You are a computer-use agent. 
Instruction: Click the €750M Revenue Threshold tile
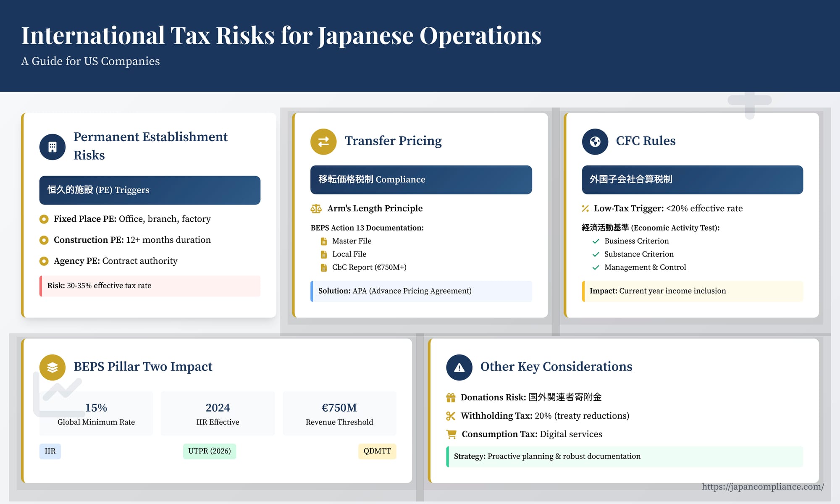pyautogui.click(x=339, y=413)
